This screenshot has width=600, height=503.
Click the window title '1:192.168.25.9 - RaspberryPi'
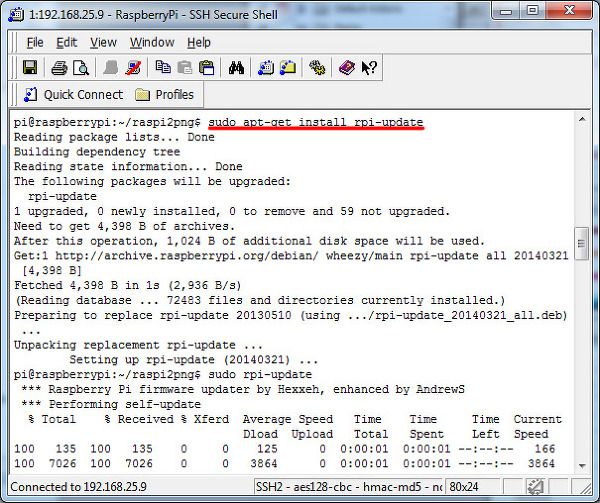point(104,15)
